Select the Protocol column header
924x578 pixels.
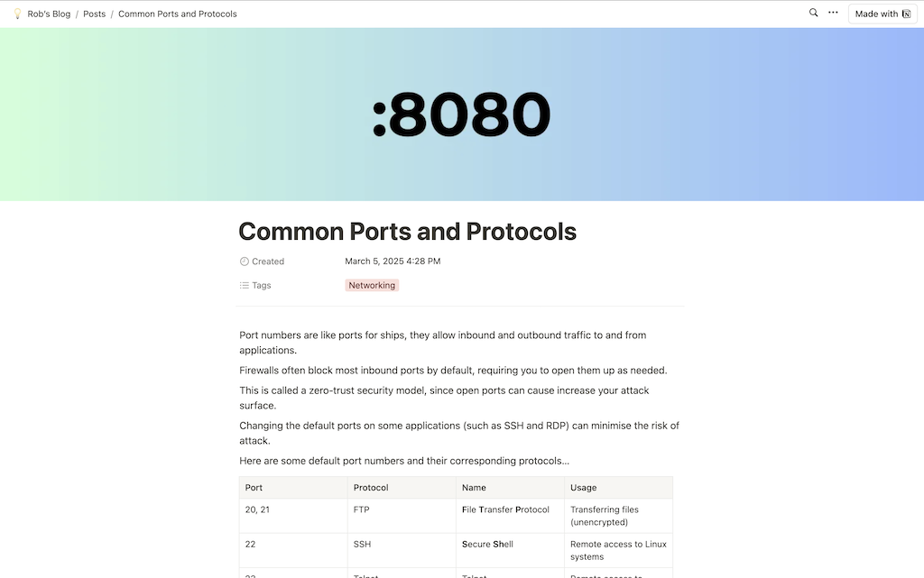pos(371,488)
